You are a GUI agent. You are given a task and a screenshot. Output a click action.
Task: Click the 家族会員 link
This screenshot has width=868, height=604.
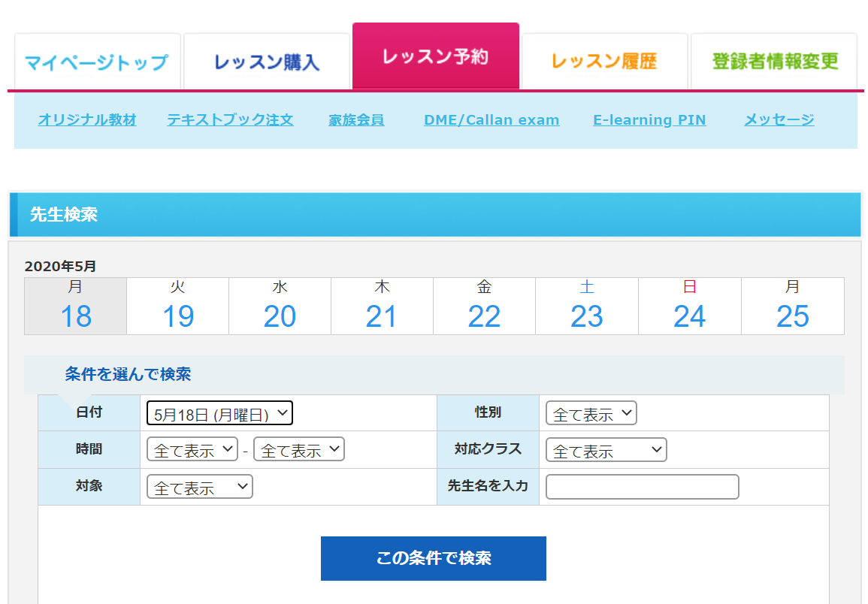[356, 119]
